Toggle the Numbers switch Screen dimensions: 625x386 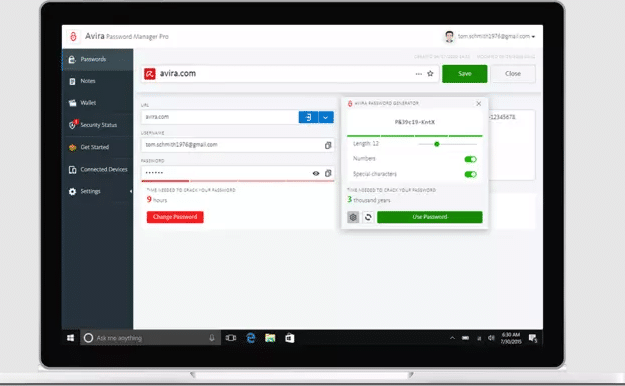(470, 159)
